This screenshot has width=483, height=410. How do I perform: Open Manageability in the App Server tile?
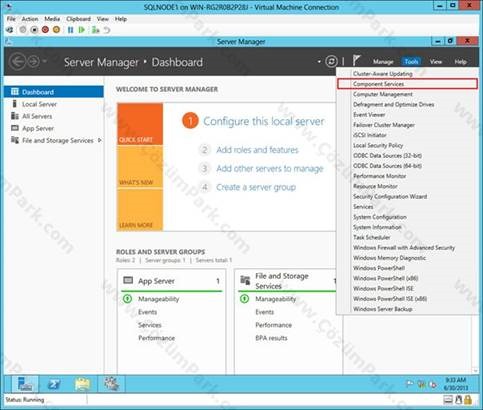(159, 299)
